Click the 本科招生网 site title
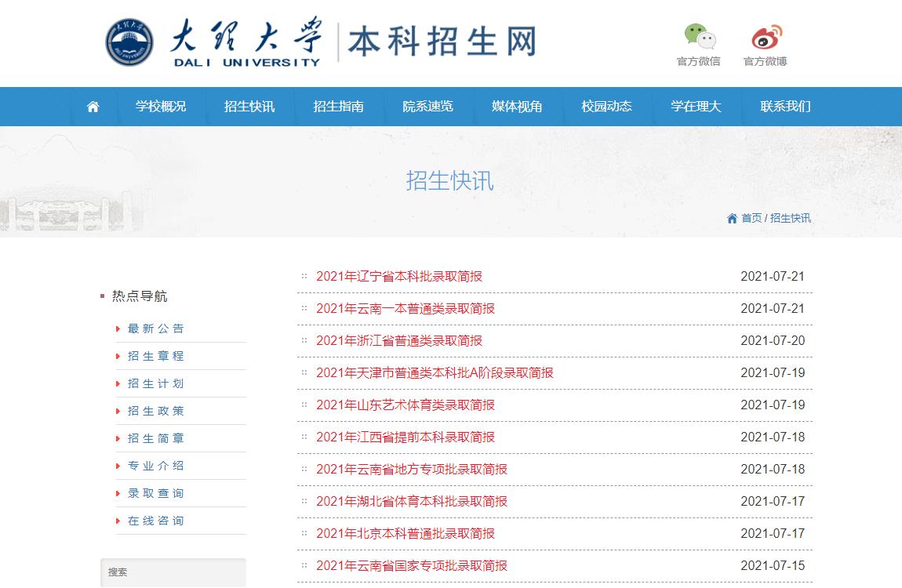 point(442,42)
